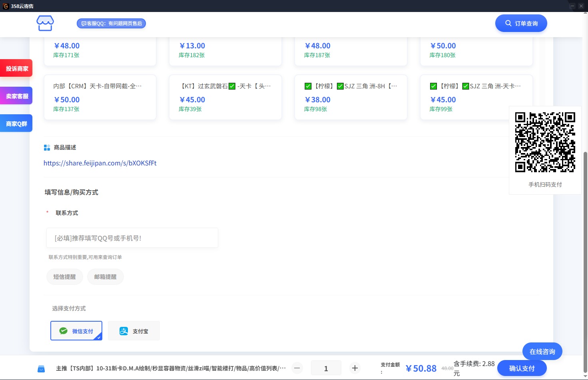
Task: Select the 内部【CRM】天卡 product card
Action: [100, 97]
